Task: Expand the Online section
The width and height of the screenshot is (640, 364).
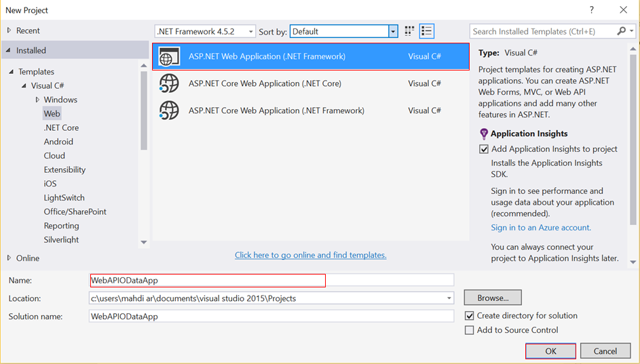Action: coord(9,258)
